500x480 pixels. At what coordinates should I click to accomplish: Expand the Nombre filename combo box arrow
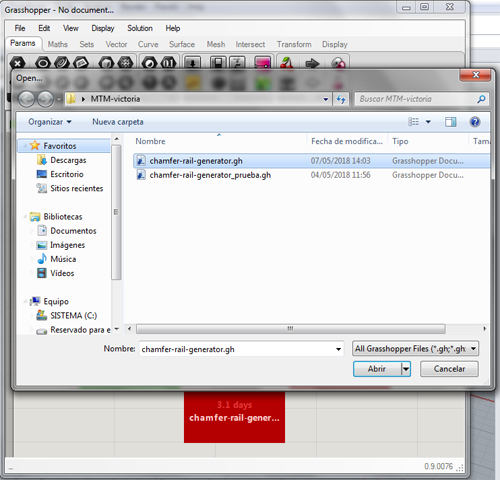pyautogui.click(x=338, y=349)
